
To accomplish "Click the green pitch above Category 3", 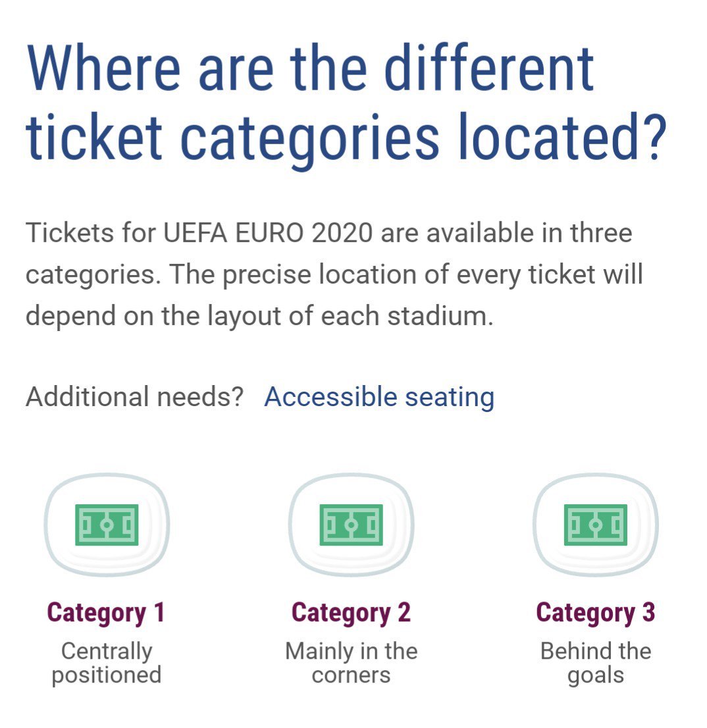I will point(596,525).
